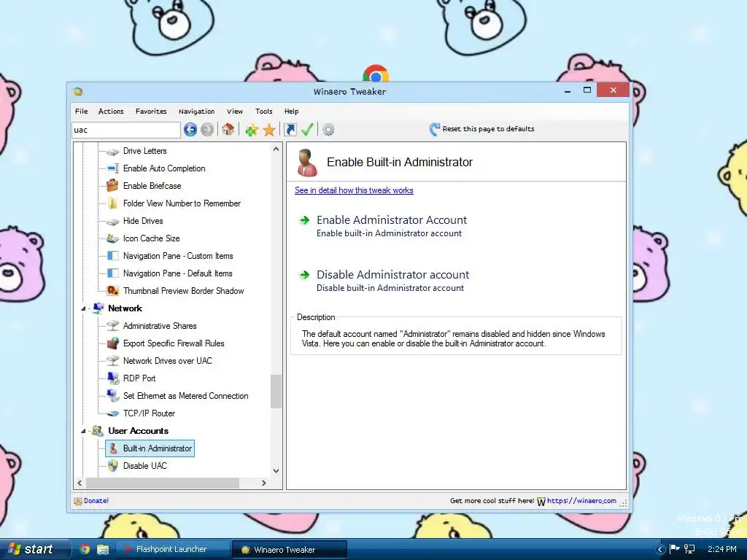Viewport: 747px width, 560px height.
Task: Switch to Flashpoint Launcher taskbar button
Action: (x=173, y=549)
